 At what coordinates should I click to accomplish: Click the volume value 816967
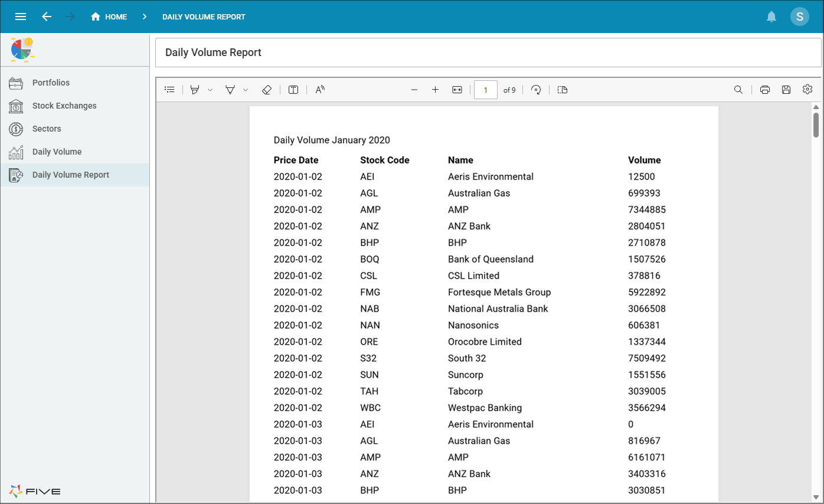[645, 441]
